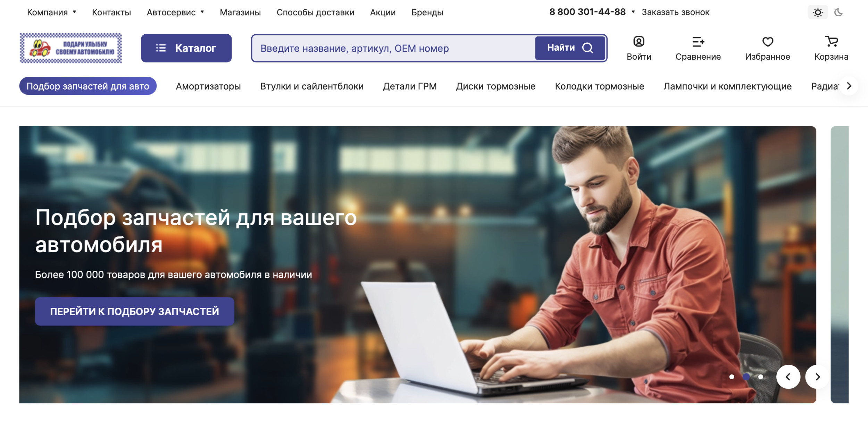
Task: Open the Амортизаторы category tab
Action: 208,86
